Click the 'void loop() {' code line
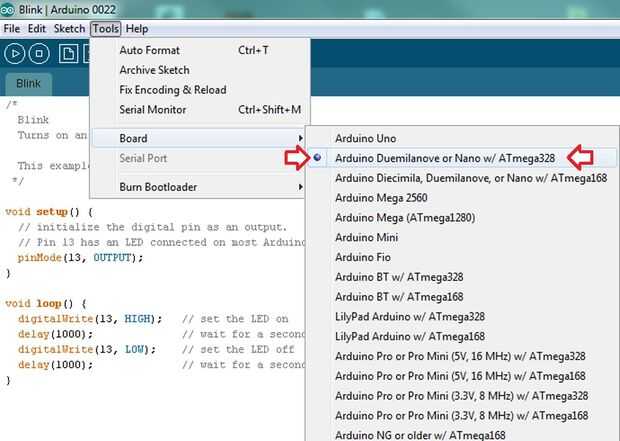This screenshot has height=441, width=620. [x=46, y=304]
